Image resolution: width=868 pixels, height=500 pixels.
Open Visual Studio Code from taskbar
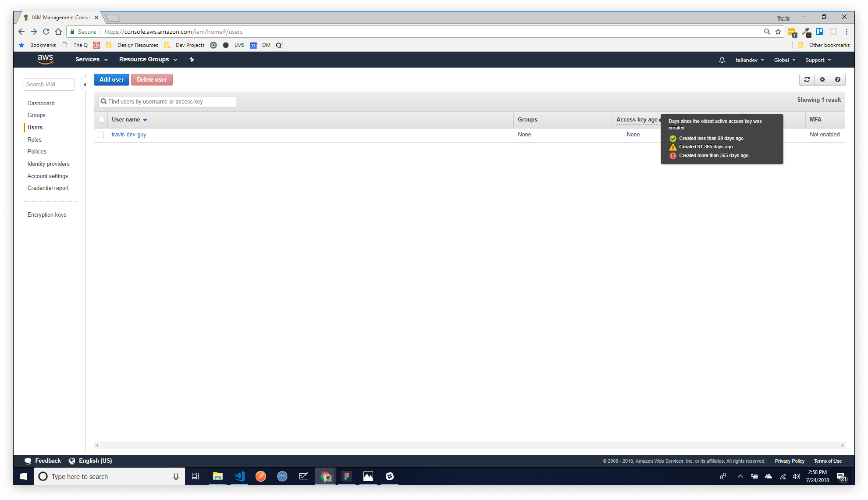click(x=239, y=476)
